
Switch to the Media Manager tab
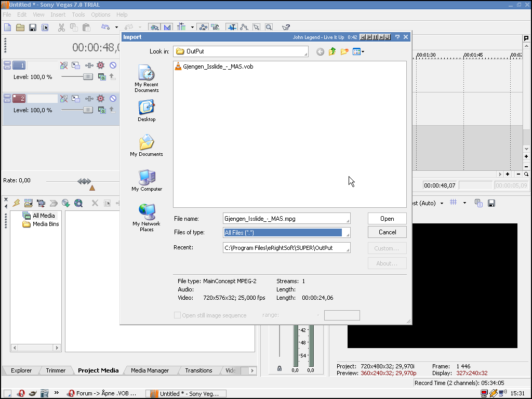pos(150,370)
